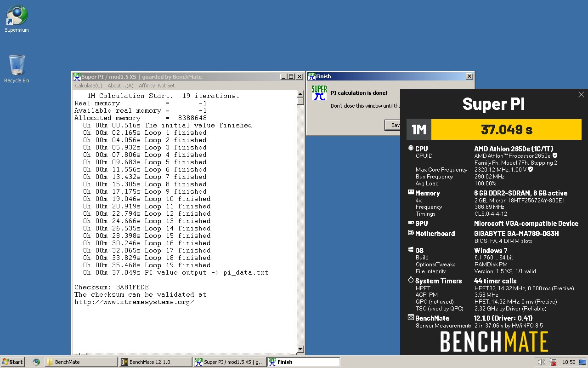This screenshot has width=588, height=368.
Task: Click the Windows 7 OS value
Action: coord(491,250)
